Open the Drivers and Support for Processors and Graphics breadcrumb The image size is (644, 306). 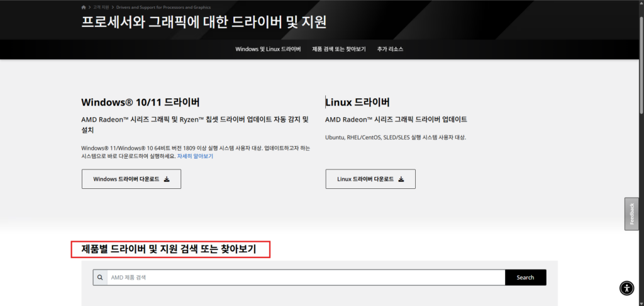click(164, 8)
